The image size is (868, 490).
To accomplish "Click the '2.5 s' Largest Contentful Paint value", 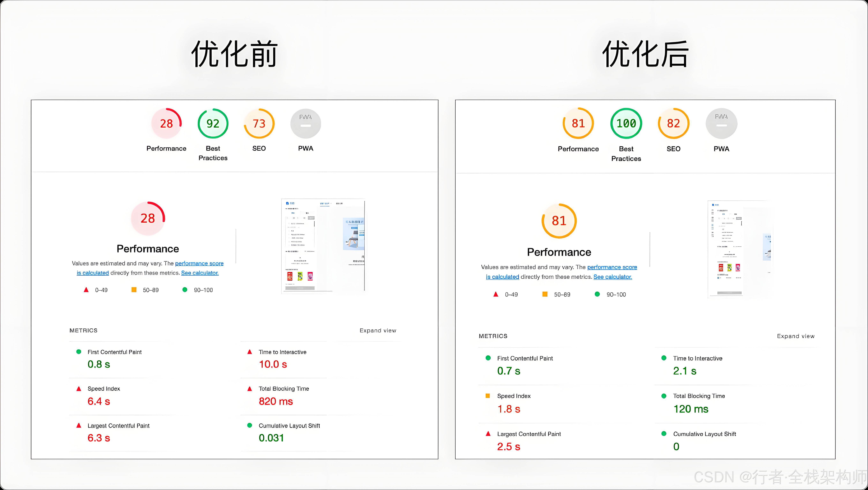I will click(x=509, y=447).
